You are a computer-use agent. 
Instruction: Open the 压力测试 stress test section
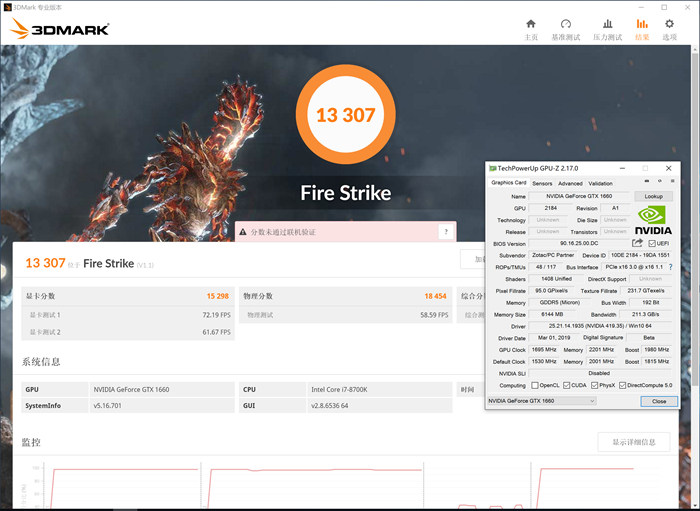click(607, 30)
